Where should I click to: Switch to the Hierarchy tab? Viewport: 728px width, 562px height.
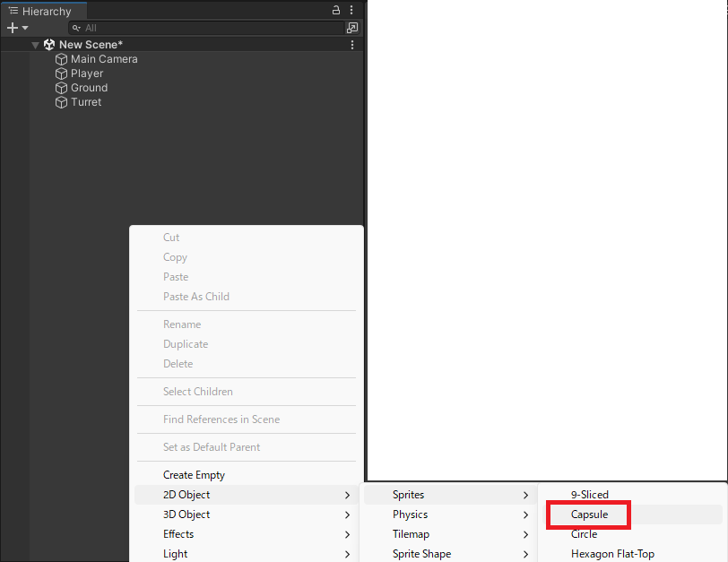44,11
